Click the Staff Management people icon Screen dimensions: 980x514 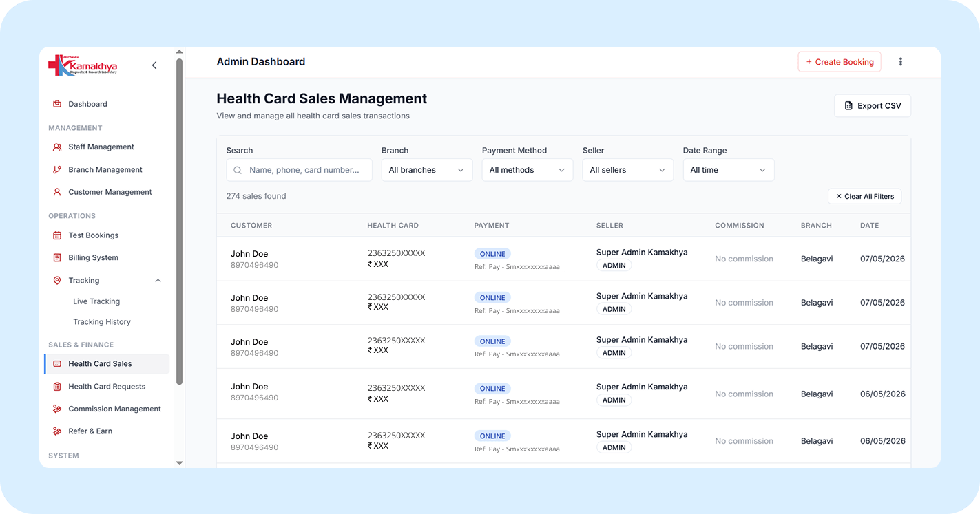tap(57, 147)
